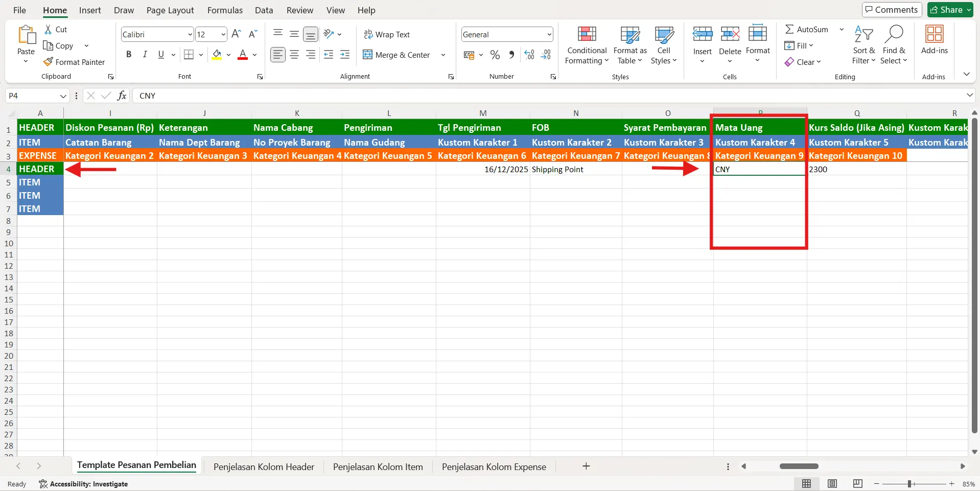
Task: Click the Decrease Decimal icon
Action: (546, 54)
